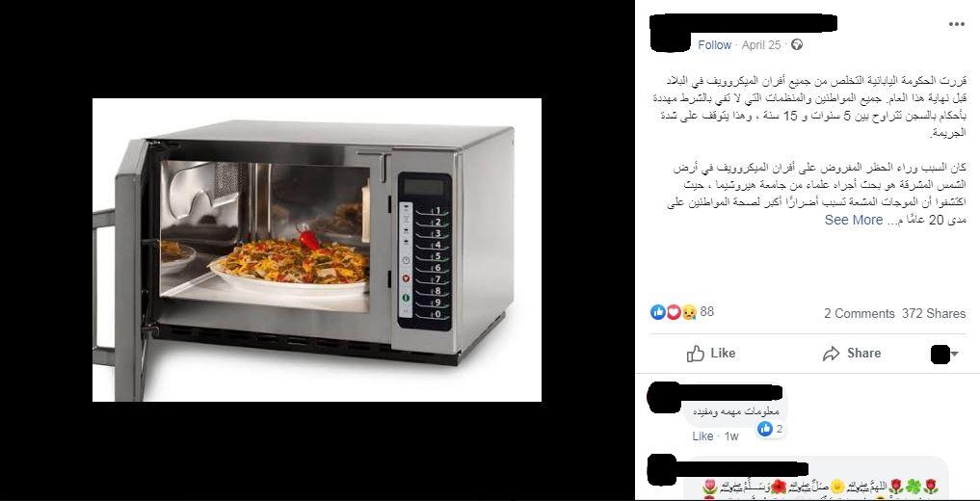Image resolution: width=980 pixels, height=501 pixels.
Task: Open the three-dot post options menu
Action: tap(956, 24)
